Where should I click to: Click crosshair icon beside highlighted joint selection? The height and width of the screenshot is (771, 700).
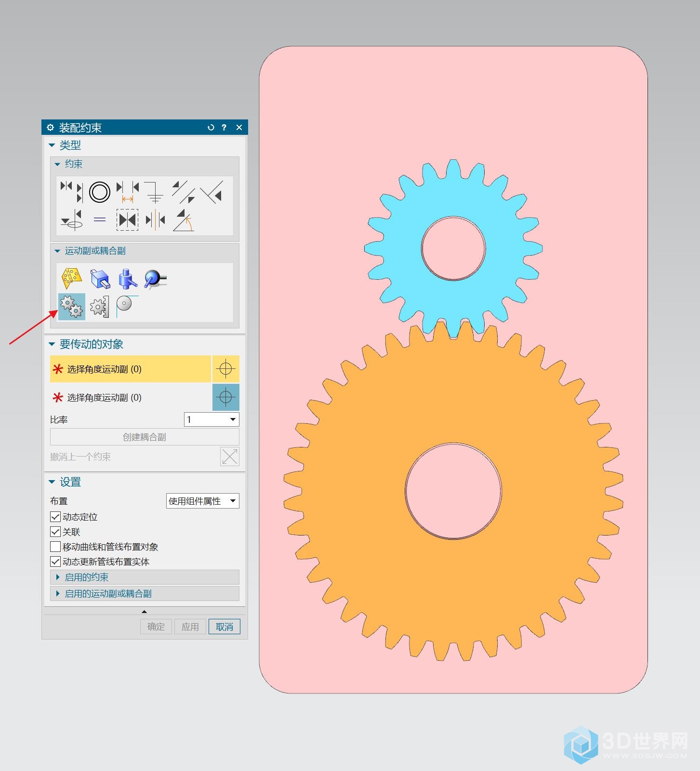click(226, 369)
